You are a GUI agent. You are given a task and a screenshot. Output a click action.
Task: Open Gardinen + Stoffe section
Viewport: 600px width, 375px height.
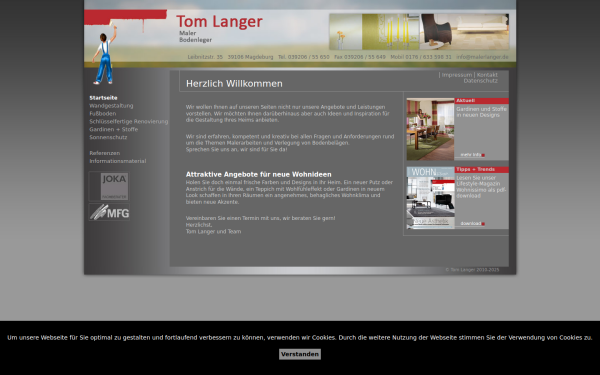114,129
